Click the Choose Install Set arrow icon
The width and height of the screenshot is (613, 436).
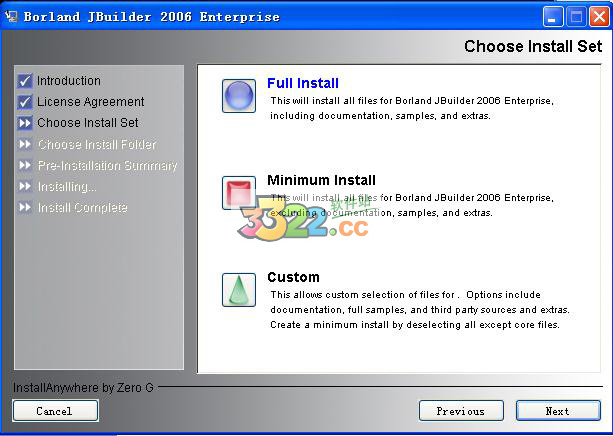tap(25, 123)
